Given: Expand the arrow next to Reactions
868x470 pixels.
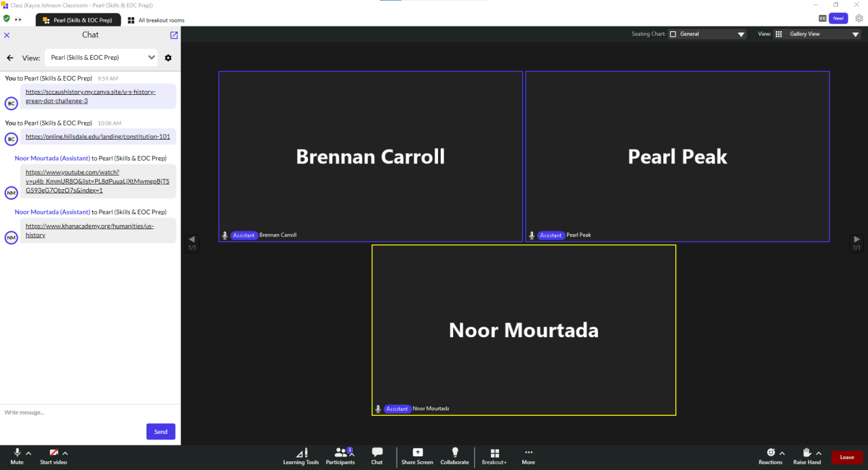Looking at the screenshot, I should coord(782,453).
